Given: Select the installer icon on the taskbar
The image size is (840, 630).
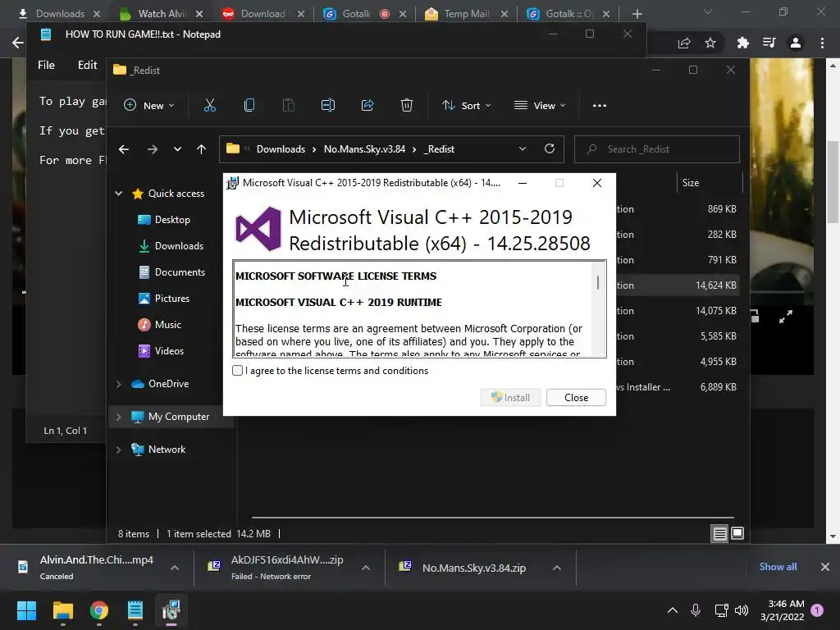Looking at the screenshot, I should (171, 610).
